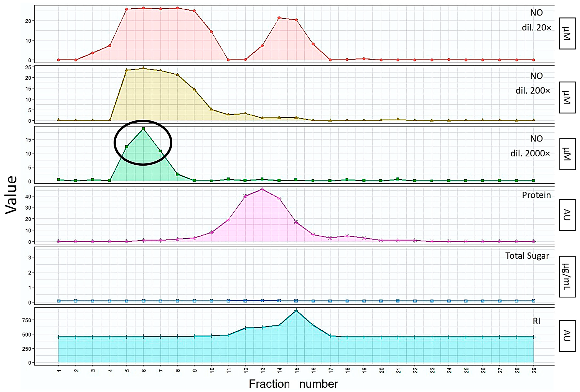Click green square data point at fraction 7
The image size is (580, 392).
coord(160,151)
